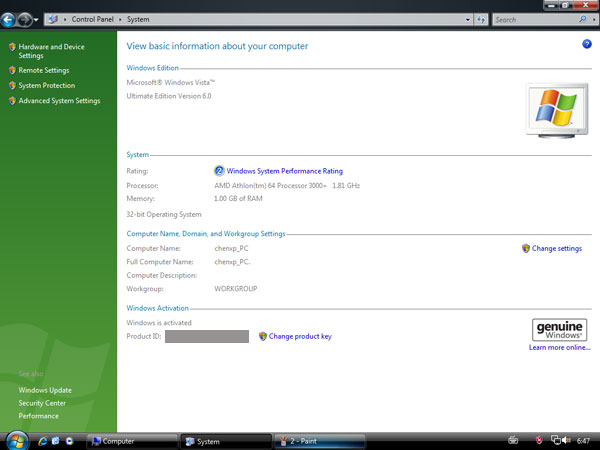The image size is (600, 450).
Task: Click the keyboard tray icon
Action: tap(513, 440)
